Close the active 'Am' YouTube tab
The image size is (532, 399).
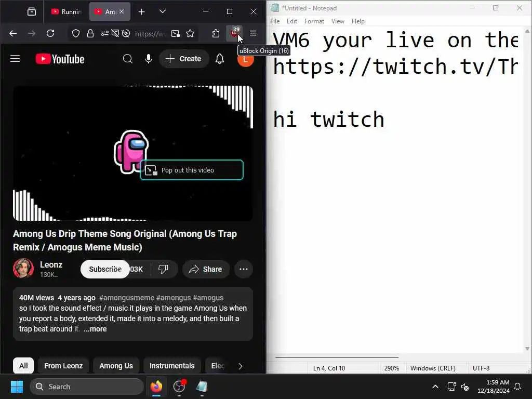coord(122,11)
